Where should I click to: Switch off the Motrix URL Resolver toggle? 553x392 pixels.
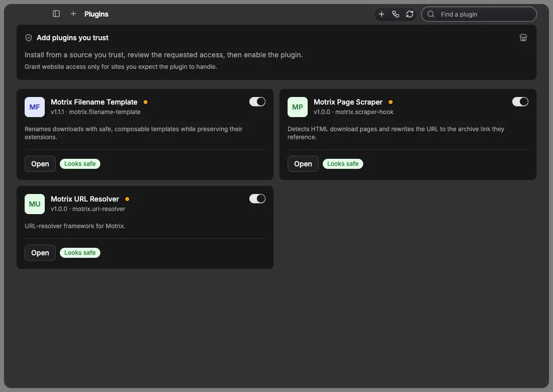pyautogui.click(x=257, y=199)
